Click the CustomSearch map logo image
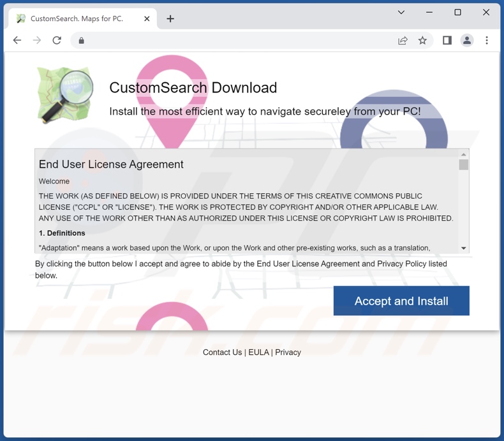 (x=65, y=96)
